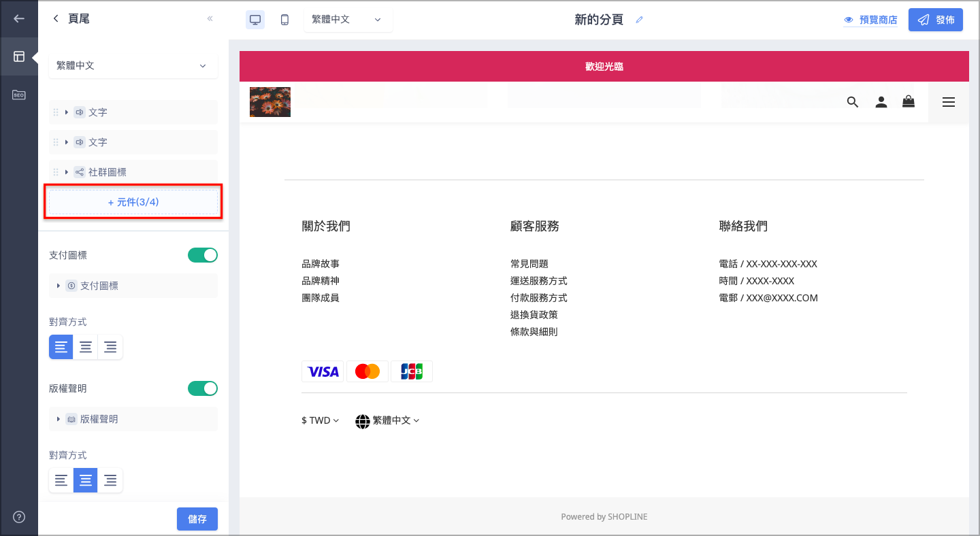Open the 品牌故事 footer link

[321, 264]
